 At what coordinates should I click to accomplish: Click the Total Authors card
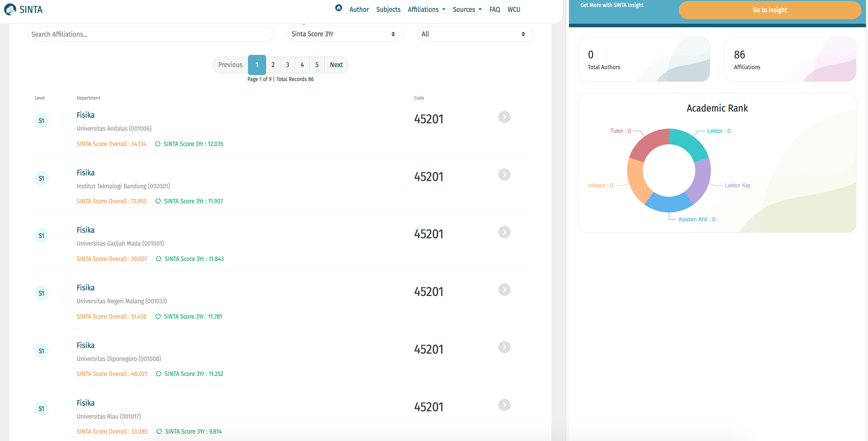coord(644,59)
